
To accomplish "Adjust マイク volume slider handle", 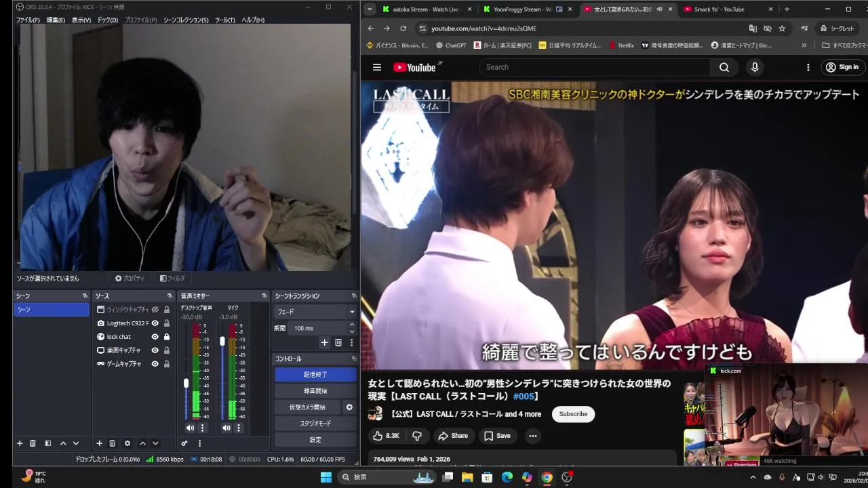I will pyautogui.click(x=222, y=341).
